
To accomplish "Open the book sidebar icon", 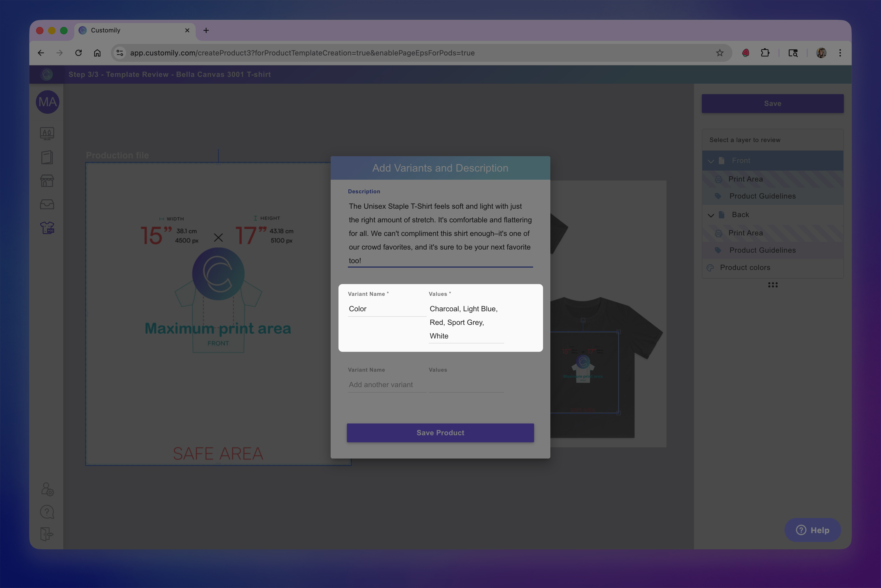I will pos(47,157).
